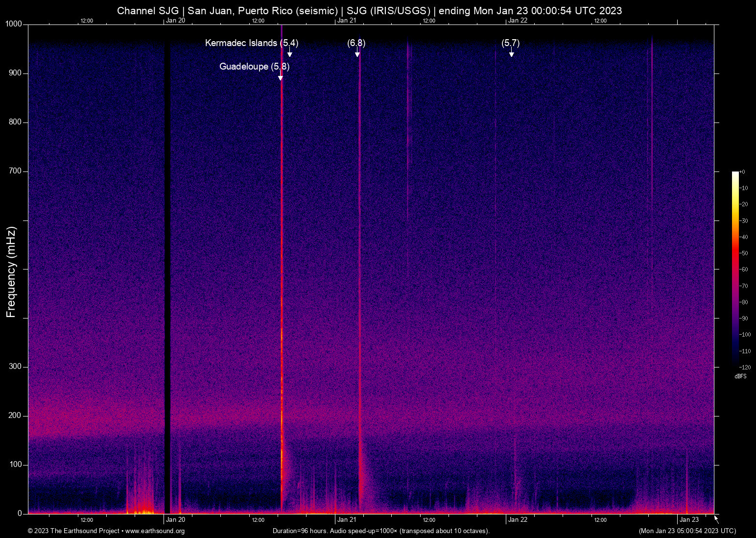Screen dimensions: 756x538
Task: Click the Jan 21 marker on the bottom time axis
Action: pyautogui.click(x=346, y=520)
